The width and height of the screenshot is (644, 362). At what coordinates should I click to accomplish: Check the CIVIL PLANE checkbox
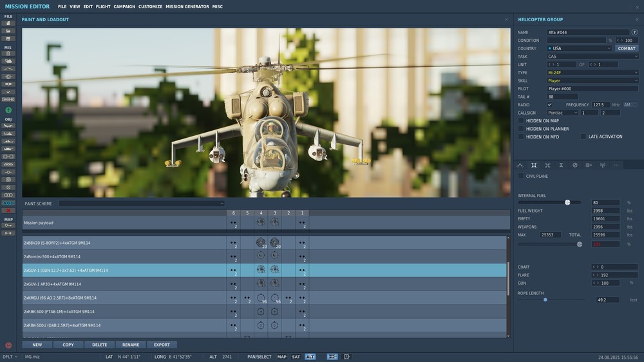pos(521,176)
